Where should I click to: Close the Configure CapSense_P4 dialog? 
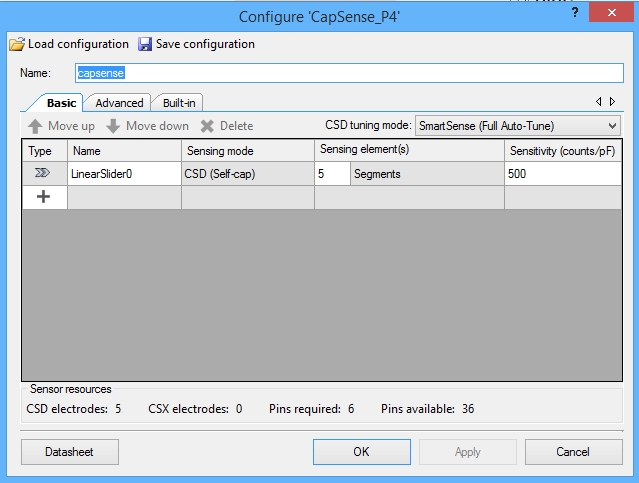pyautogui.click(x=611, y=12)
